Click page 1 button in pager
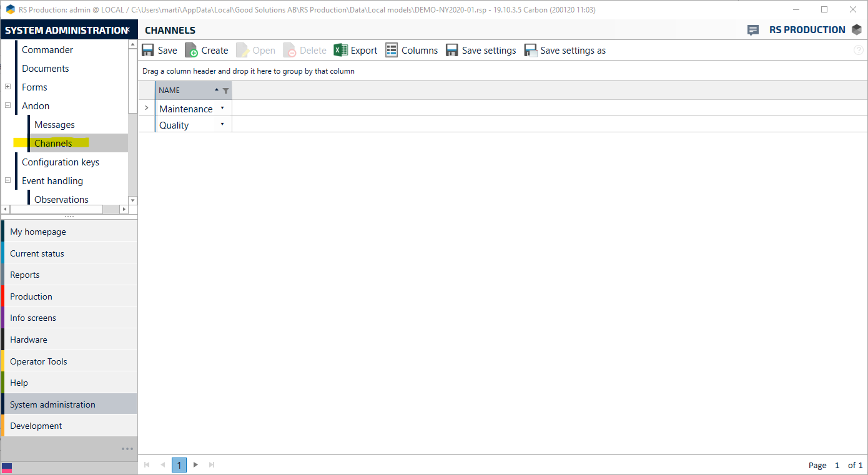 pos(179,465)
